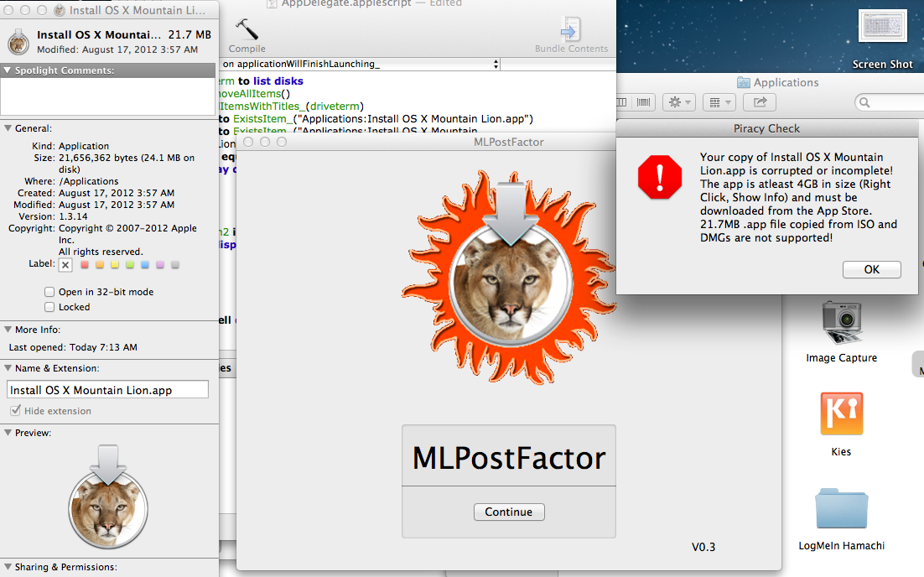
Task: Select the green label color
Action: 130,265
